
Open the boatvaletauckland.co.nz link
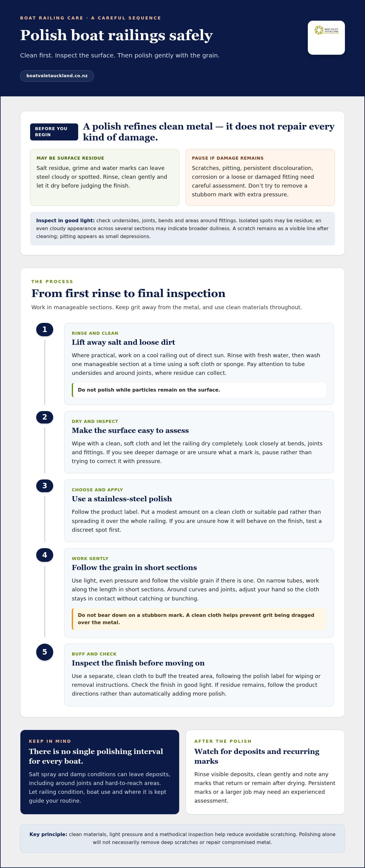[57, 76]
